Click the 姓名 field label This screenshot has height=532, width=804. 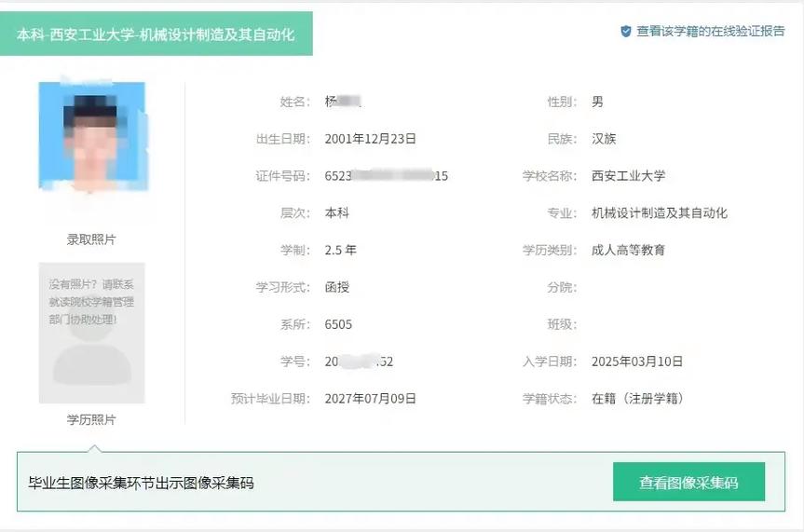294,102
